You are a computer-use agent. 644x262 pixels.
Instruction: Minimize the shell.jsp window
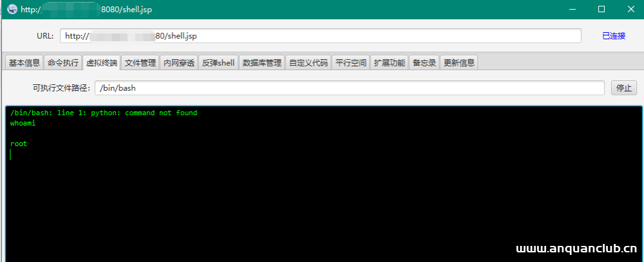(571, 10)
